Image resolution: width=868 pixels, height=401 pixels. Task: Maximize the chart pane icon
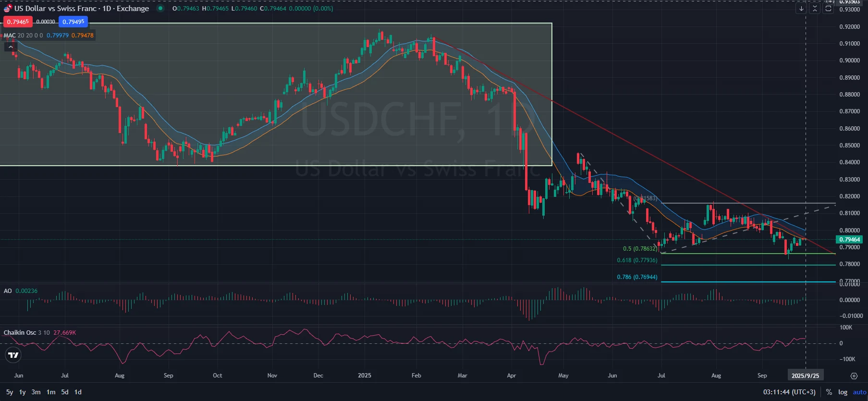[828, 9]
